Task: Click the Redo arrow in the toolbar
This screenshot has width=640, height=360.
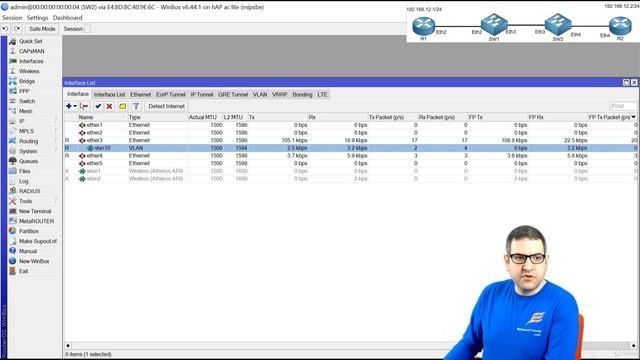Action: [x=17, y=29]
